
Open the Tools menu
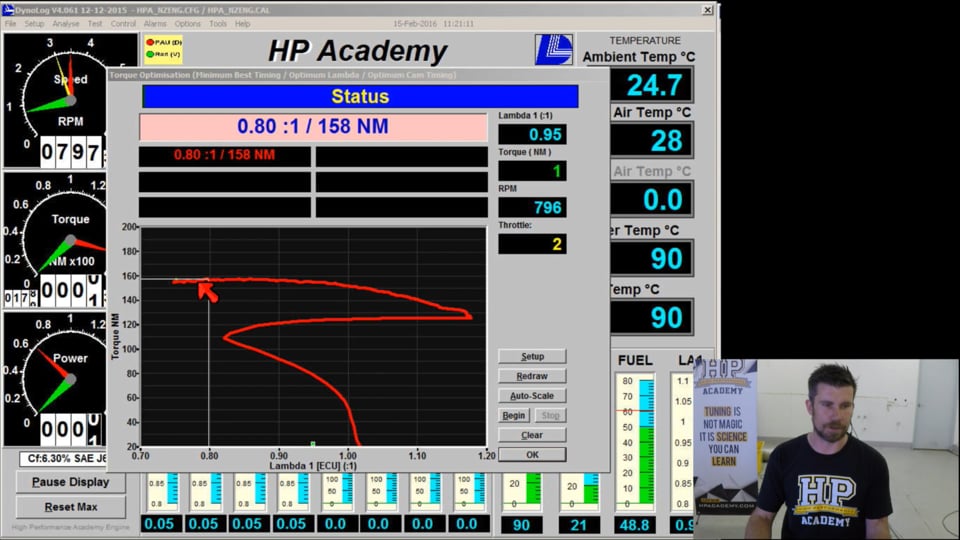click(218, 24)
